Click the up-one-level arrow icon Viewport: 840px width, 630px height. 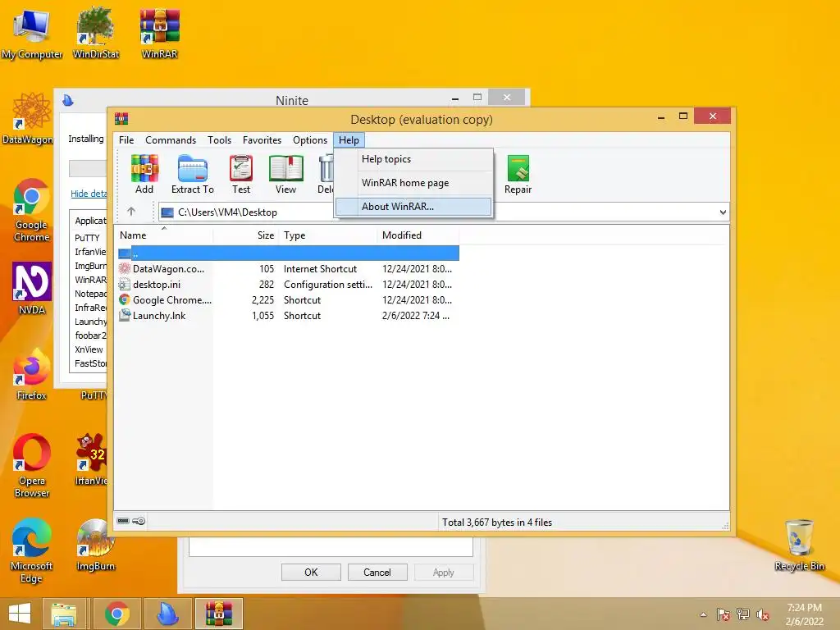(131, 212)
